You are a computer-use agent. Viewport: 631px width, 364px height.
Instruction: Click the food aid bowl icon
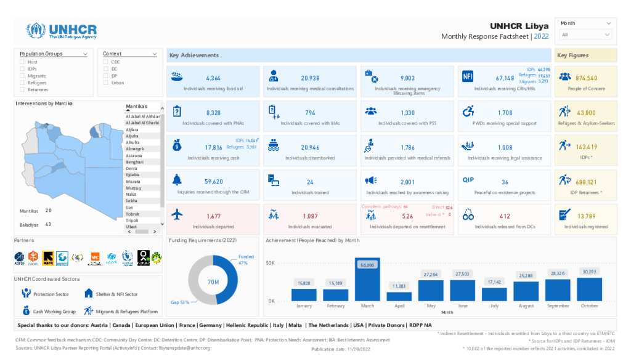(177, 76)
